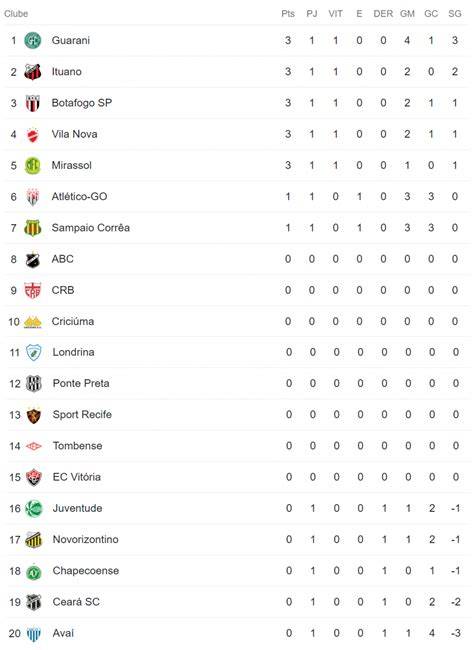
Task: Click the EC Vitória crest icon
Action: pos(34,477)
